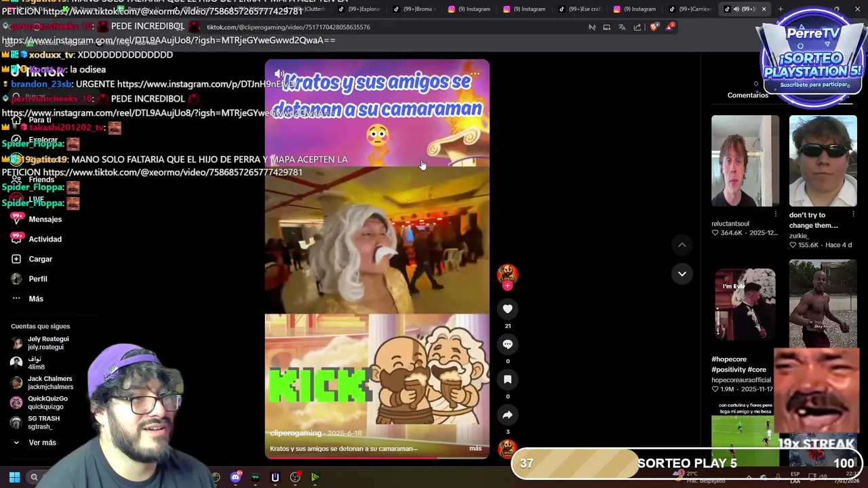
Task: Open the Brave Shields lion icon
Action: (x=654, y=27)
